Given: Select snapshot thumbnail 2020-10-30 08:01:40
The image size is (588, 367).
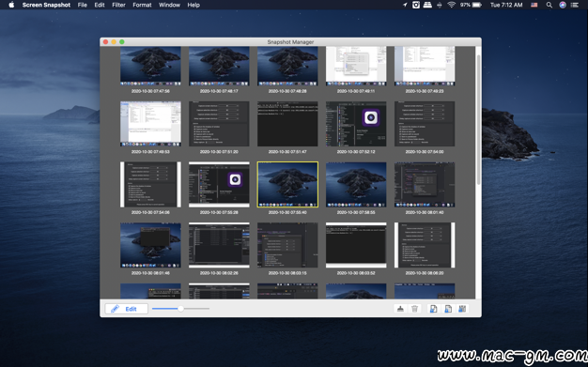Looking at the screenshot, I should tap(425, 184).
